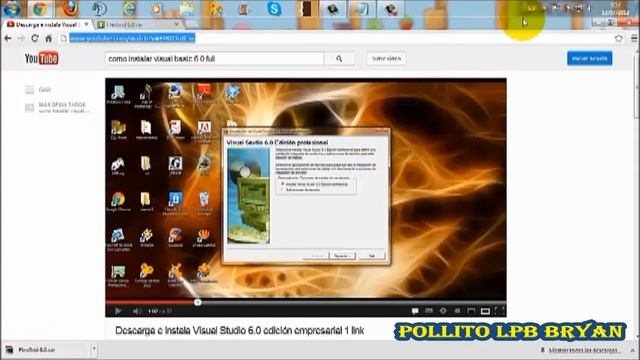Open the Windows Start menu orb

(11, 9)
